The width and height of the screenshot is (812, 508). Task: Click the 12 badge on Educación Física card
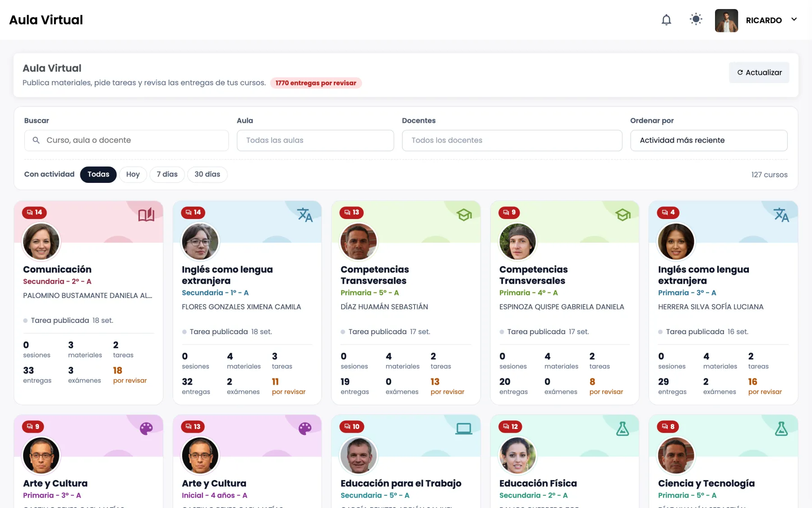[x=511, y=426]
